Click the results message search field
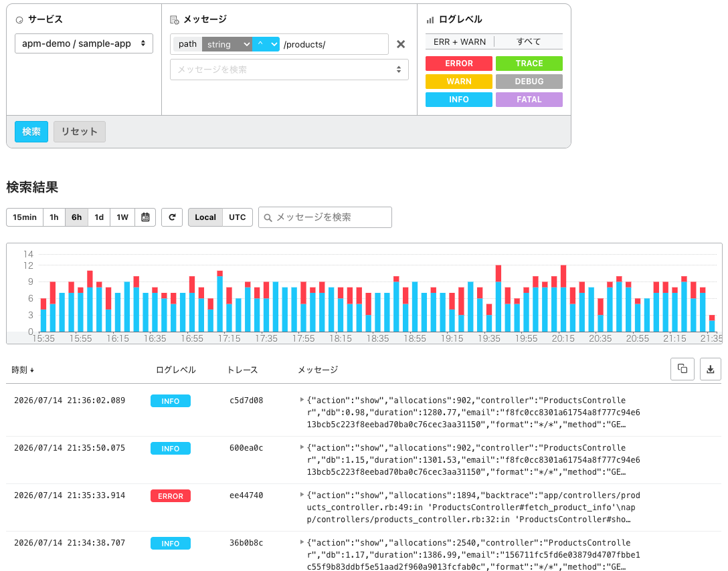 click(x=325, y=217)
